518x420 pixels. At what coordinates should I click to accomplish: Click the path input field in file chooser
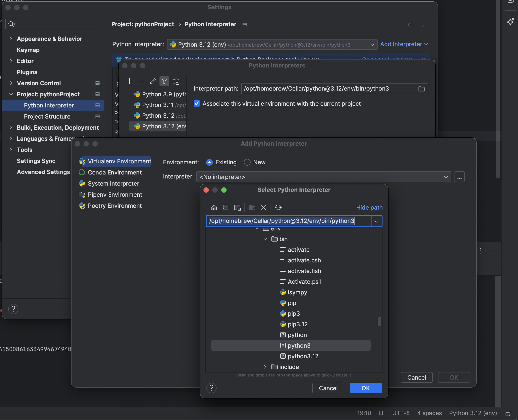click(x=289, y=221)
